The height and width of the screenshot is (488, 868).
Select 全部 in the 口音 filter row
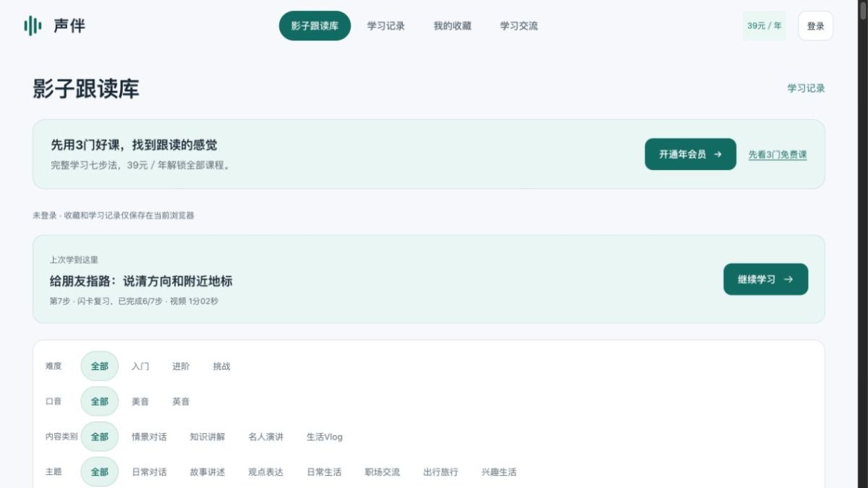[x=99, y=401]
